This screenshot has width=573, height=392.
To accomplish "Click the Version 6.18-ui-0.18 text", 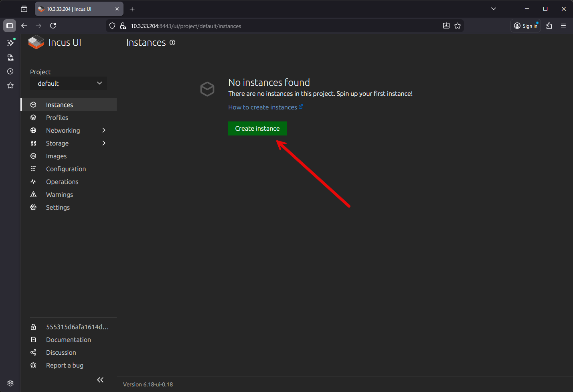I will coord(148,384).
